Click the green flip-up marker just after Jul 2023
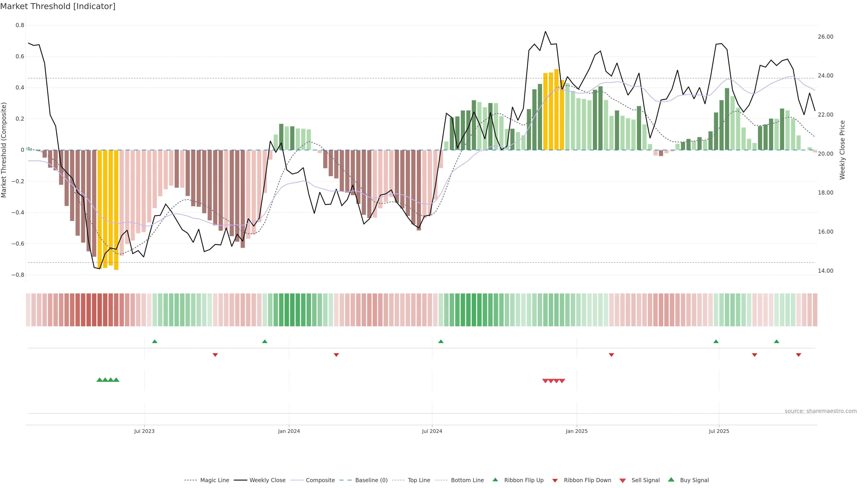 click(155, 342)
